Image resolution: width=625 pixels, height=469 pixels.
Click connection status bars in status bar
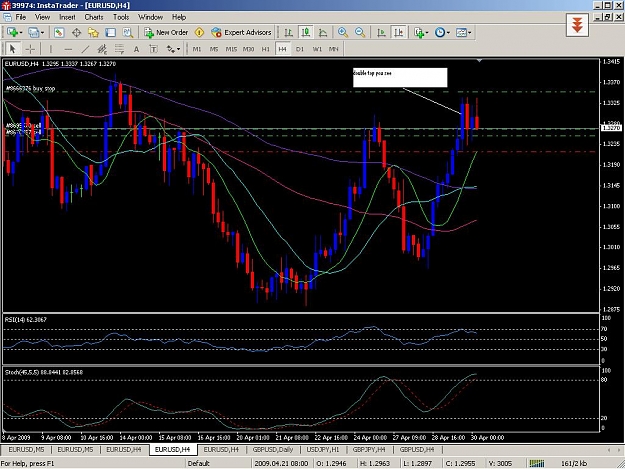(x=537, y=463)
